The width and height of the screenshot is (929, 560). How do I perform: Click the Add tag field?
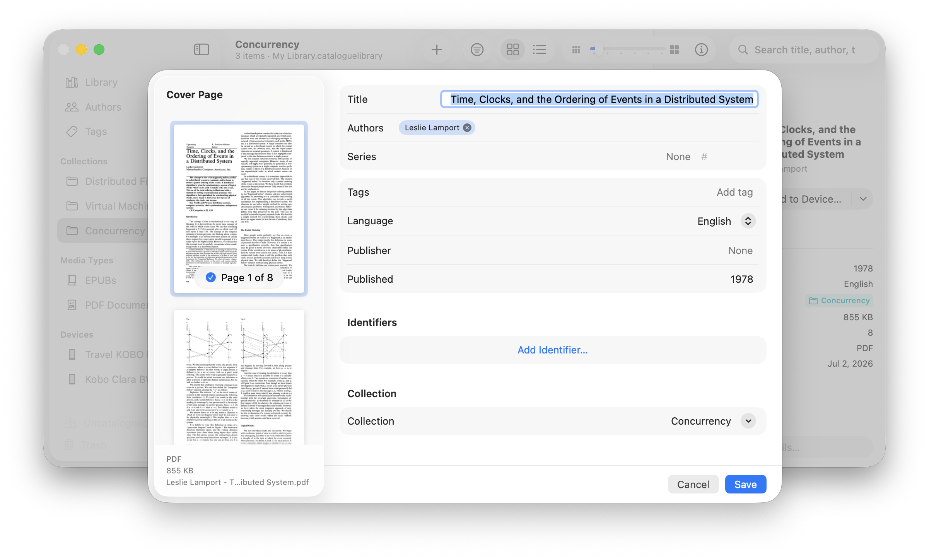(734, 192)
